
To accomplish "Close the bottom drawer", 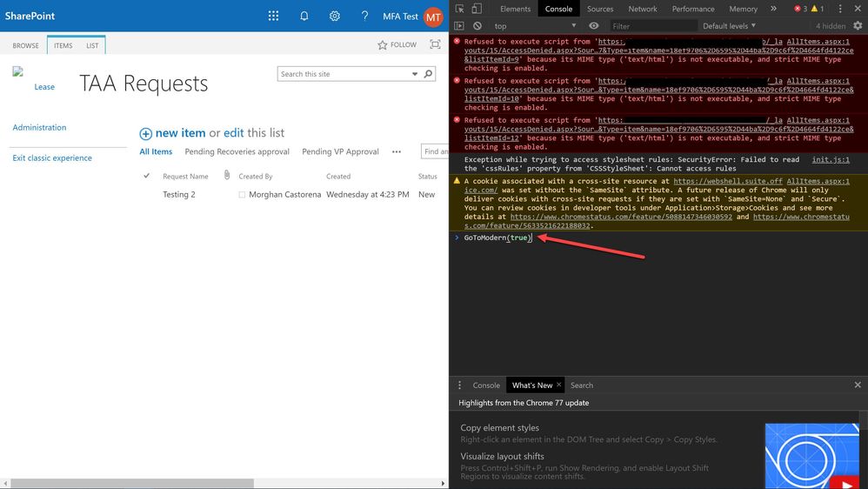I will (858, 385).
